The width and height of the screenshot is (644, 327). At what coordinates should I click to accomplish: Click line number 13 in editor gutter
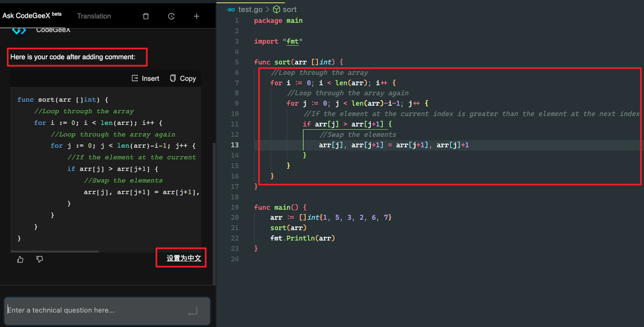(236, 145)
